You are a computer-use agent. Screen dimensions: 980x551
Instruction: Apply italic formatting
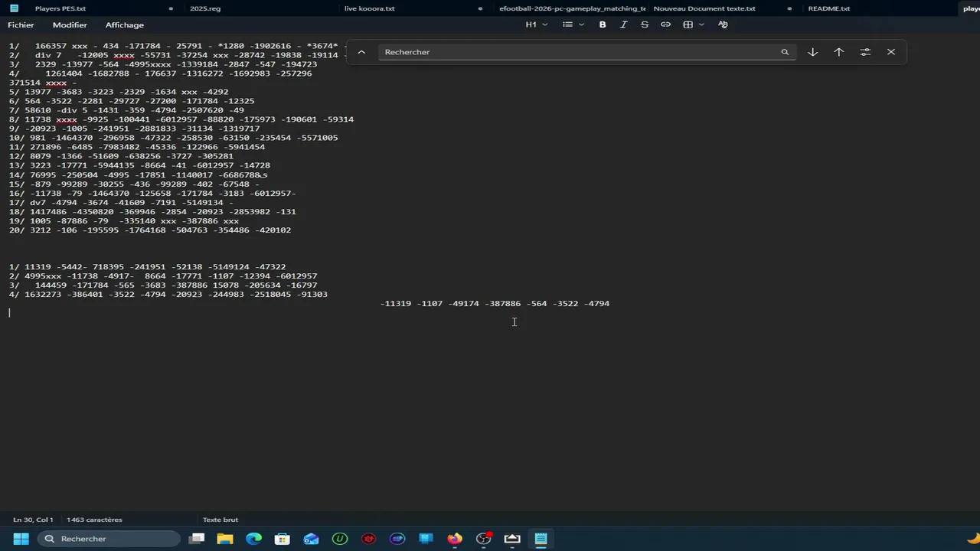pos(623,24)
